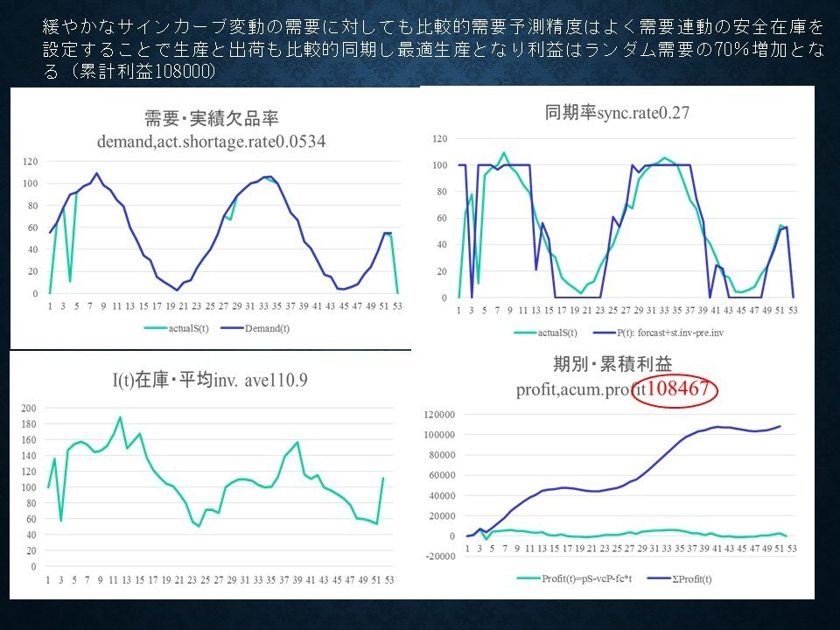Click the cumulative profit curve end point
The image size is (840, 630).
tap(780, 426)
